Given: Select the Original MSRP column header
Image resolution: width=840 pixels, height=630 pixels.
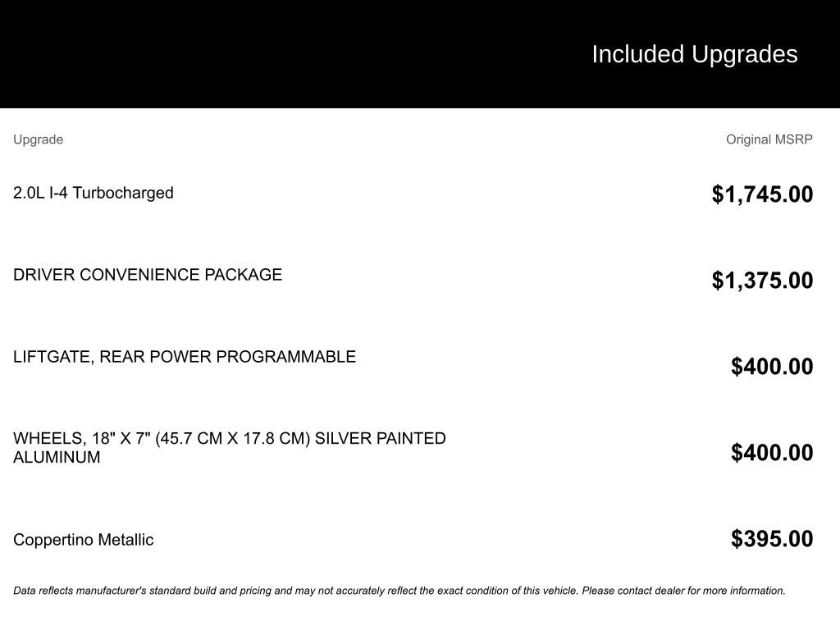Looking at the screenshot, I should coord(769,139).
